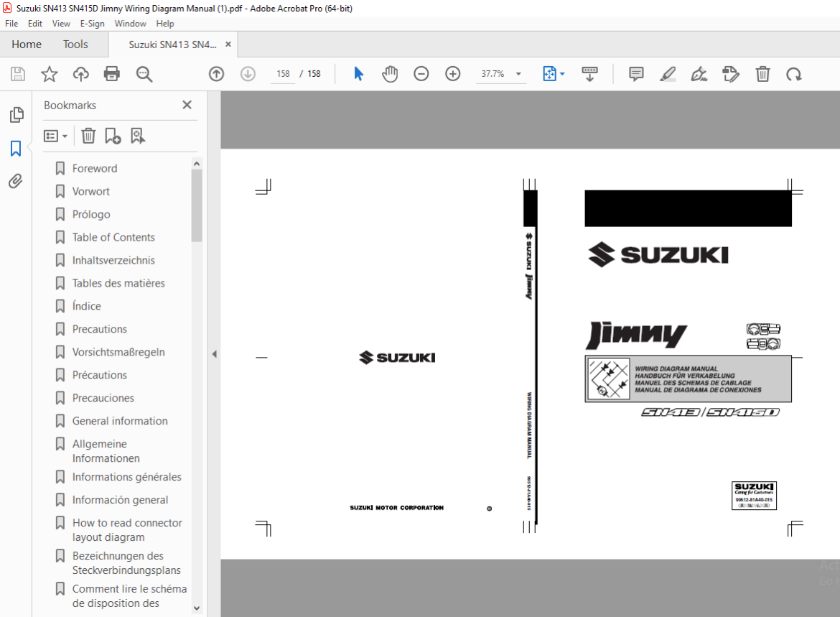
Task: Open the View menu
Action: coord(61,24)
